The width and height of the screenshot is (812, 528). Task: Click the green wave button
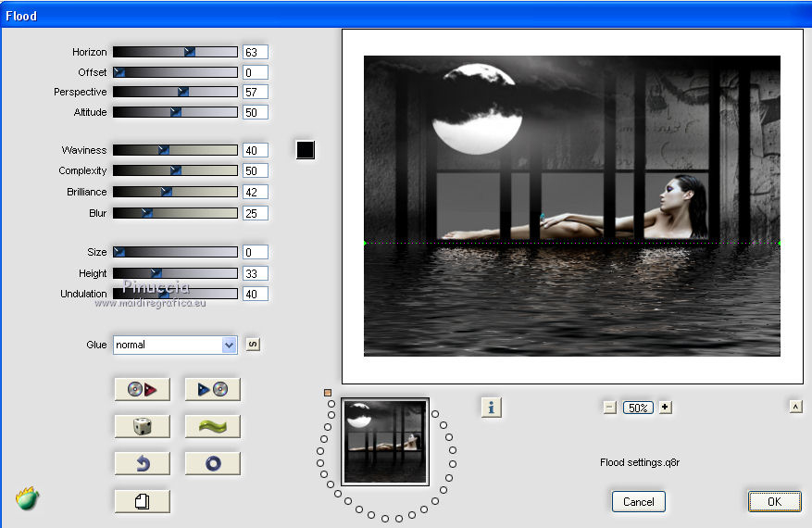pyautogui.click(x=212, y=426)
